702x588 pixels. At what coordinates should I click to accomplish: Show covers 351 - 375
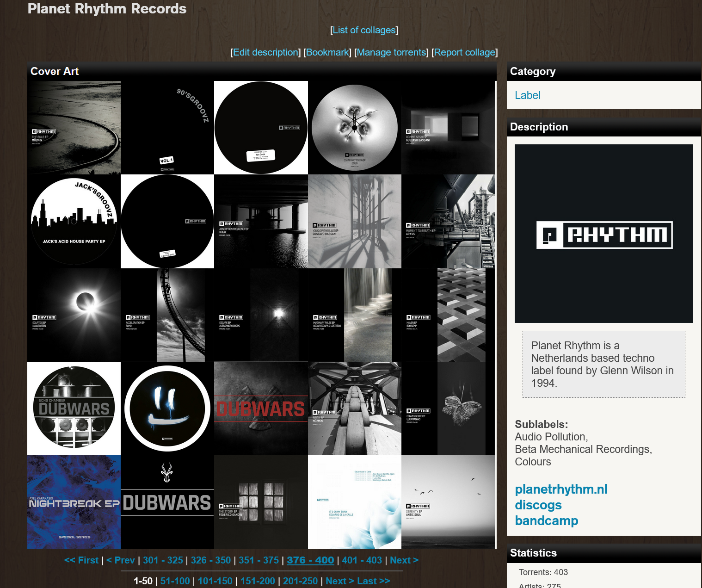259,560
